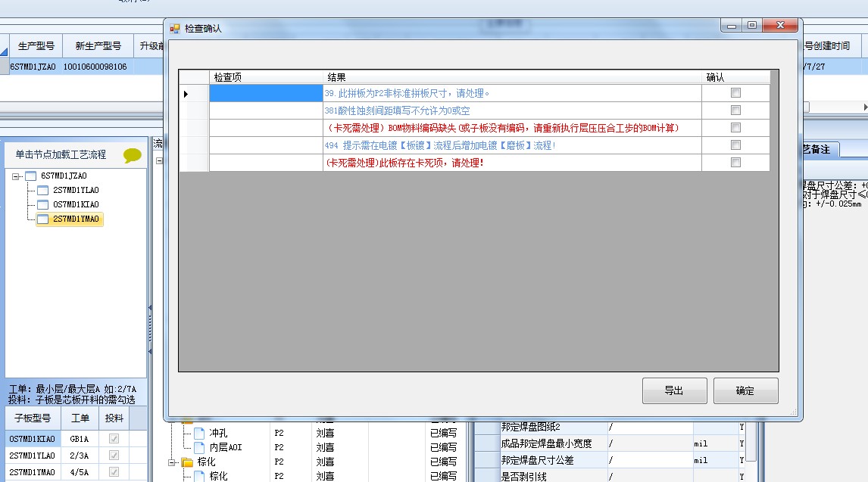Click the 内层AOI document icon
The width and height of the screenshot is (868, 482).
click(199, 447)
